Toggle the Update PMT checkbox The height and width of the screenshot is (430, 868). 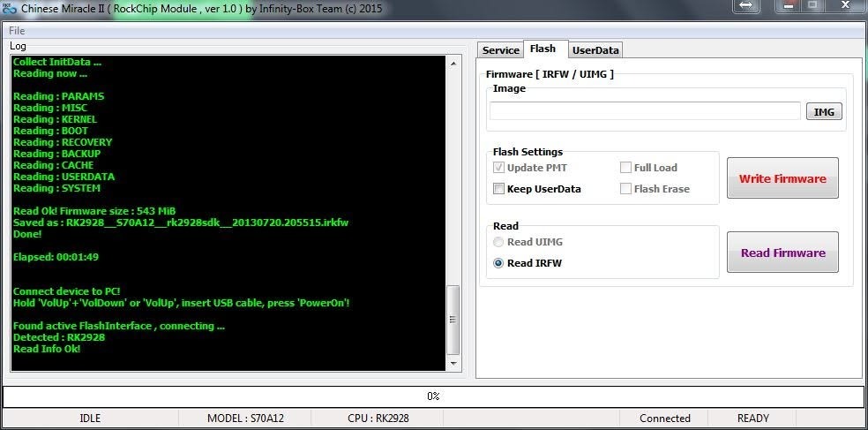(499, 168)
